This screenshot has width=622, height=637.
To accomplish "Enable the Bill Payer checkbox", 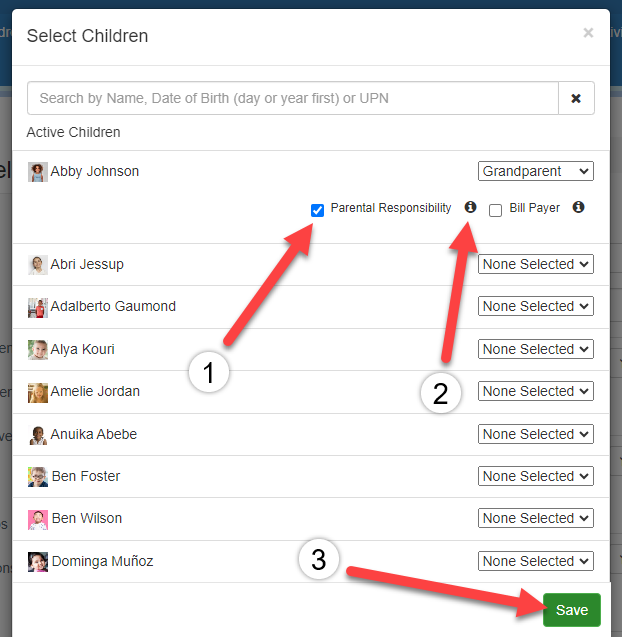I will [495, 210].
